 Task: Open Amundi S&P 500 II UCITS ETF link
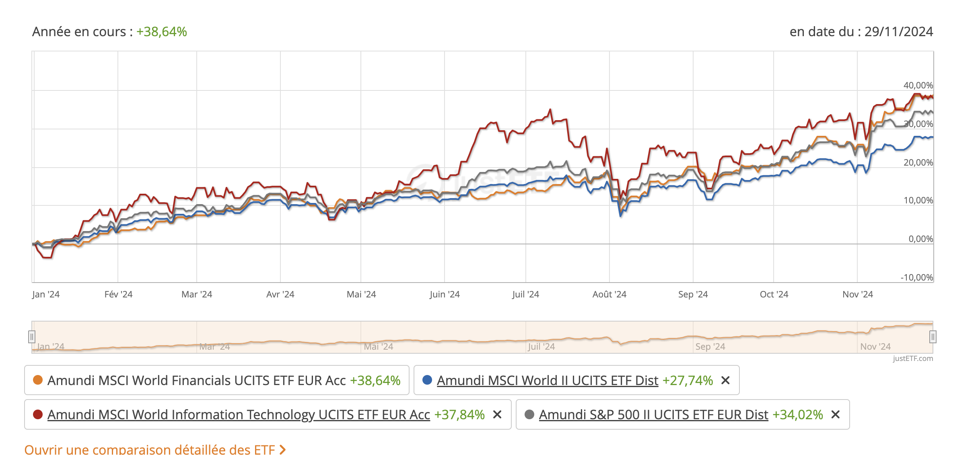(x=653, y=414)
